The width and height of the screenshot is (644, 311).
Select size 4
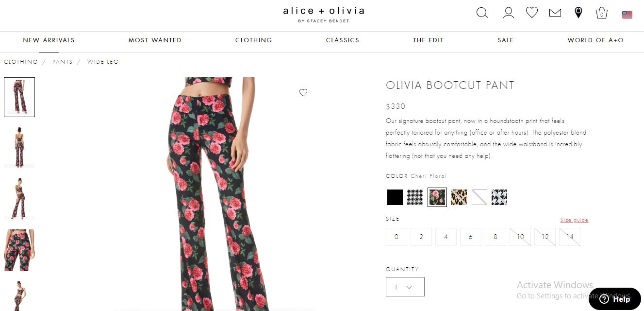[x=446, y=237]
